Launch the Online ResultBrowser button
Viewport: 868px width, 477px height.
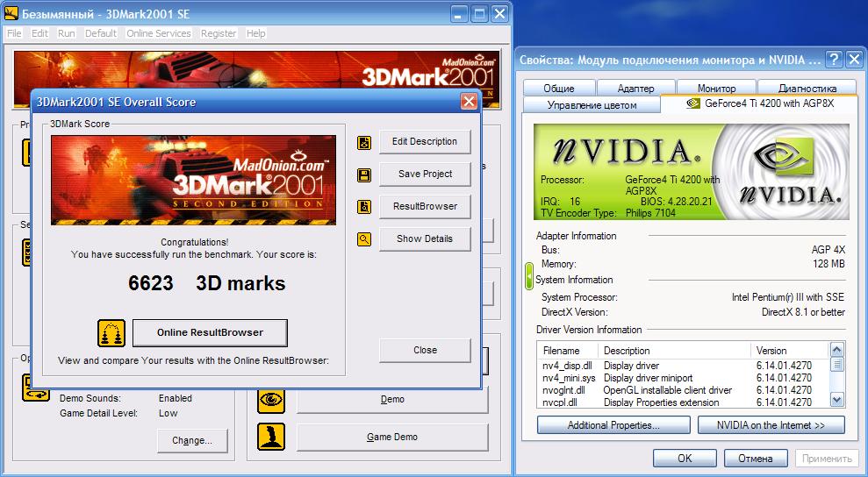tap(210, 332)
